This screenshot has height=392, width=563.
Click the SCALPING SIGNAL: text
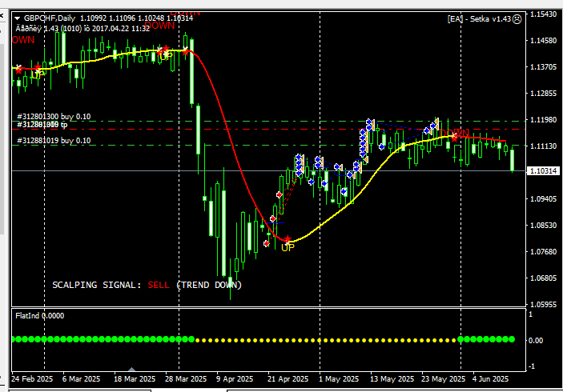[x=97, y=285]
